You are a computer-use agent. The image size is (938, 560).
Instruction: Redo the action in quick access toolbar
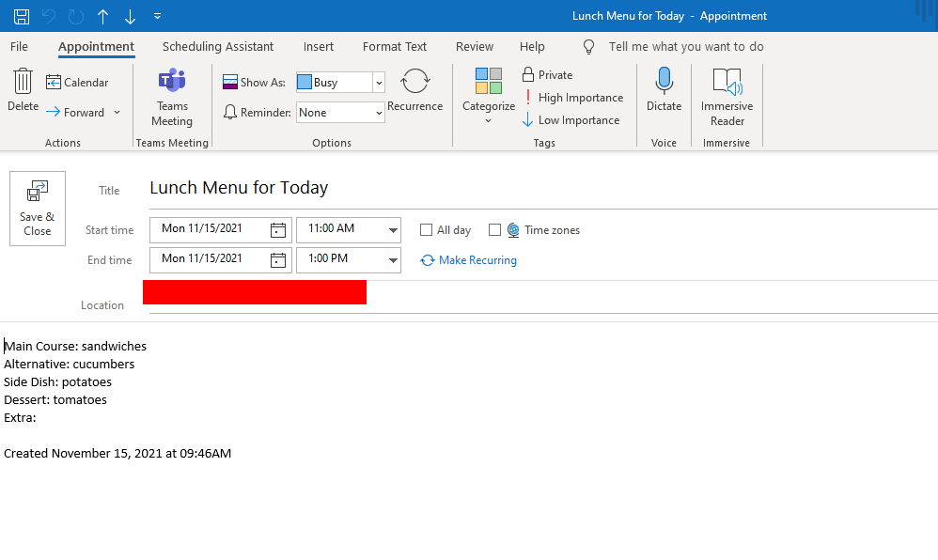(76, 16)
